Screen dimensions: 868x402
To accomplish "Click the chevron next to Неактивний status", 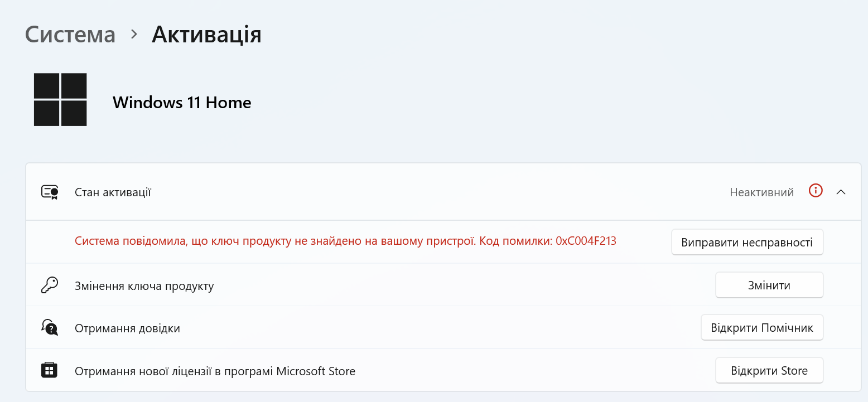I will click(x=841, y=191).
